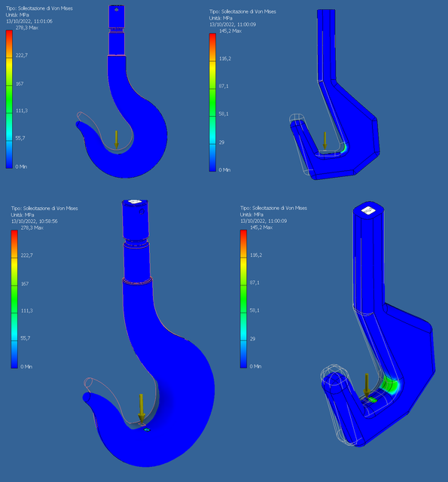Click the yellow load arrow on the top-right angular hook
Screen dimensions: 448x482
coord(325,141)
